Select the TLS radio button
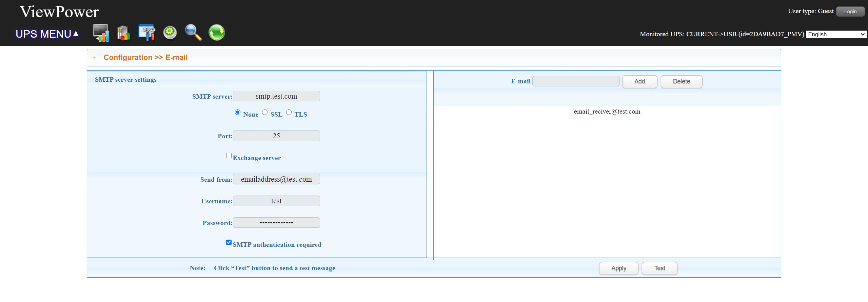 289,113
